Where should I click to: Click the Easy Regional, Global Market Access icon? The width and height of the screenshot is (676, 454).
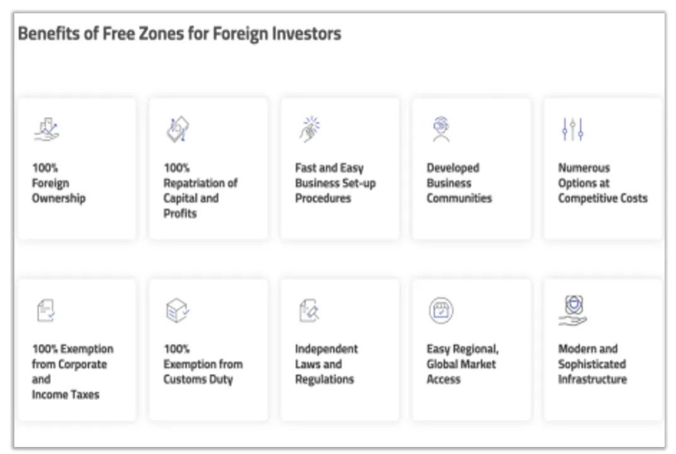[441, 311]
